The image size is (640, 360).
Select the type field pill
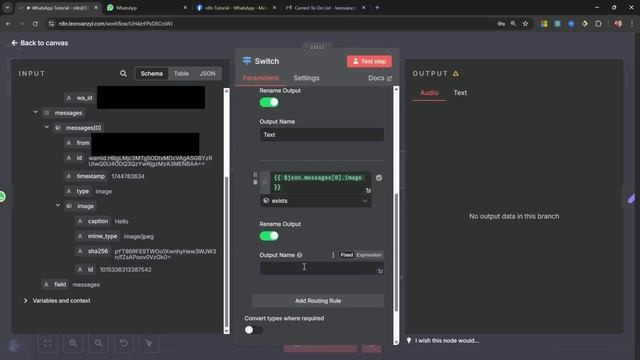78,191
